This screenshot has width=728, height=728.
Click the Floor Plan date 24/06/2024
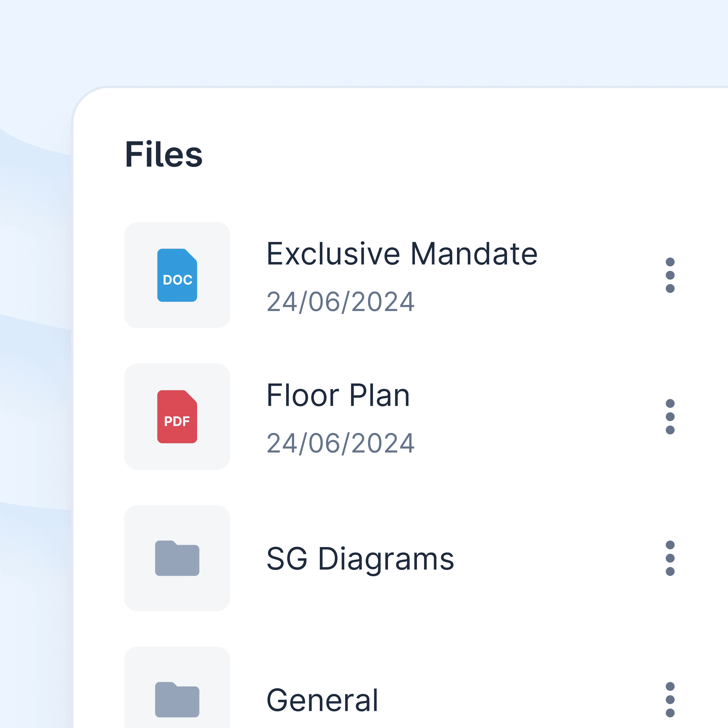[340, 443]
